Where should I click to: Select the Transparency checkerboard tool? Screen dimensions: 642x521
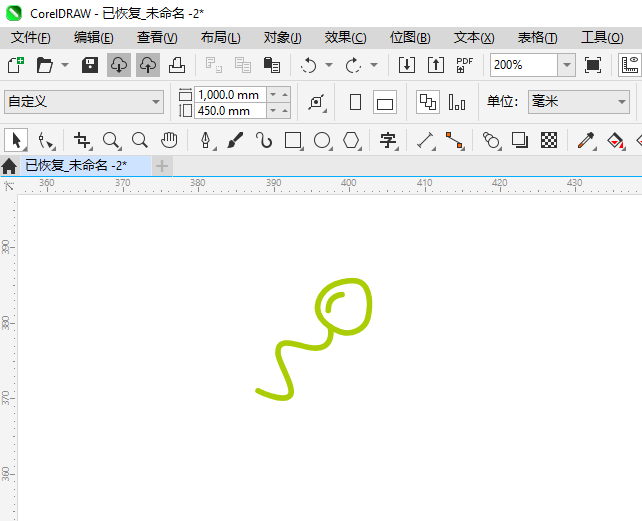click(x=549, y=140)
